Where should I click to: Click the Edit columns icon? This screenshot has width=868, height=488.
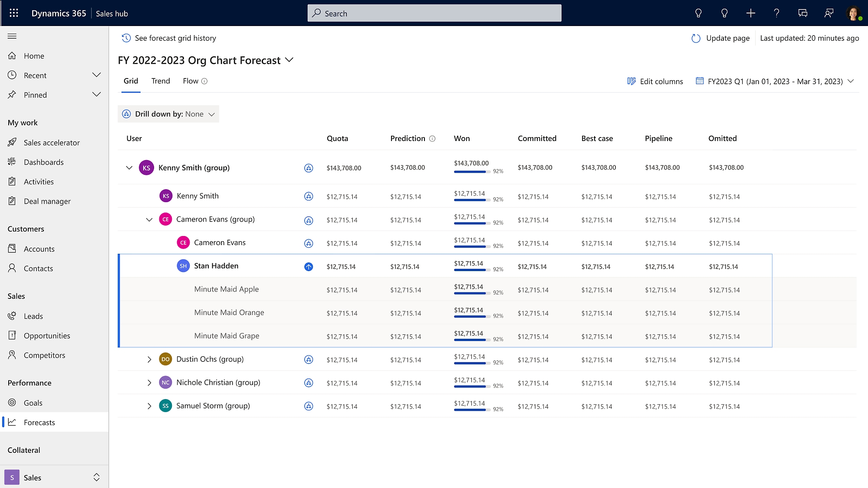tap(631, 81)
